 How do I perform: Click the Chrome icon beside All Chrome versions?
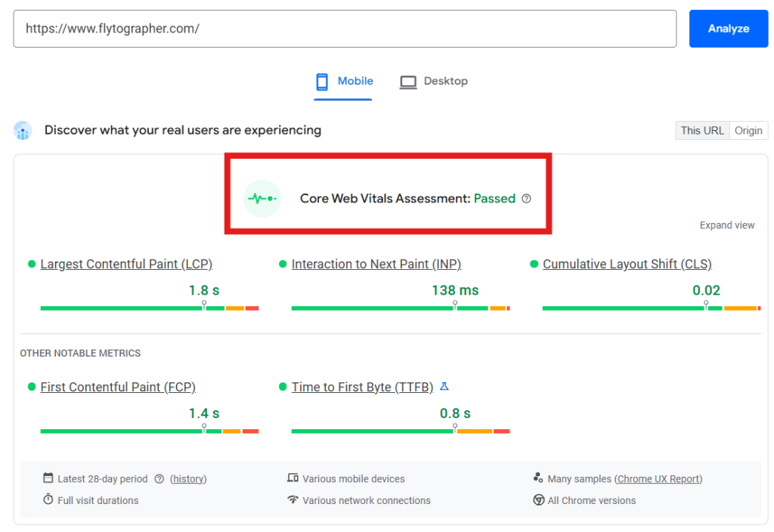coord(538,500)
